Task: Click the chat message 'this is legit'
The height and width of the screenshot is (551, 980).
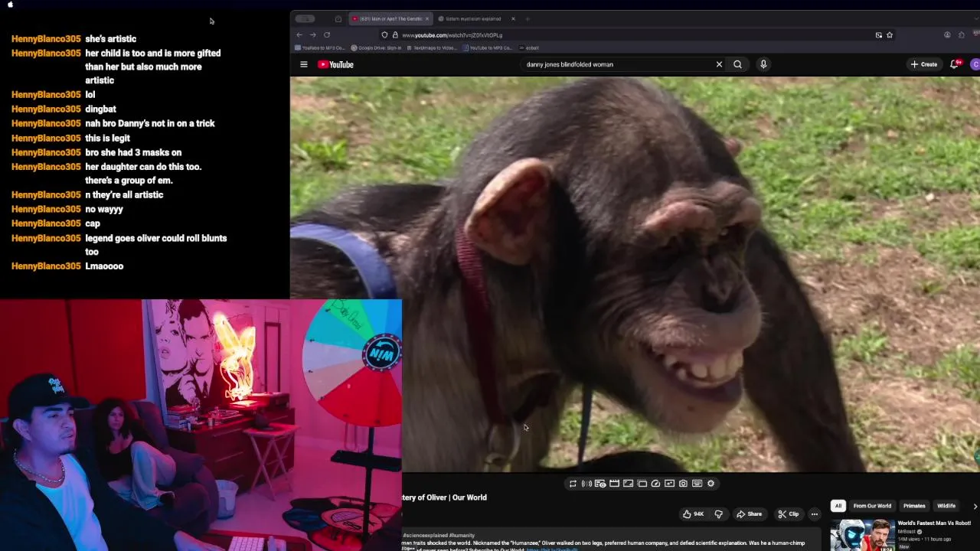Action: (107, 139)
